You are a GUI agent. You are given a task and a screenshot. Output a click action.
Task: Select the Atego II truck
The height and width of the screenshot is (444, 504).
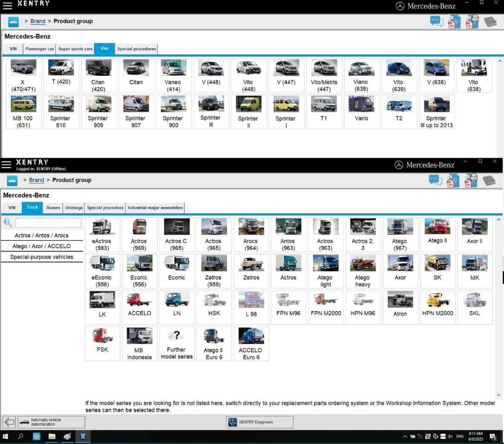click(x=437, y=235)
